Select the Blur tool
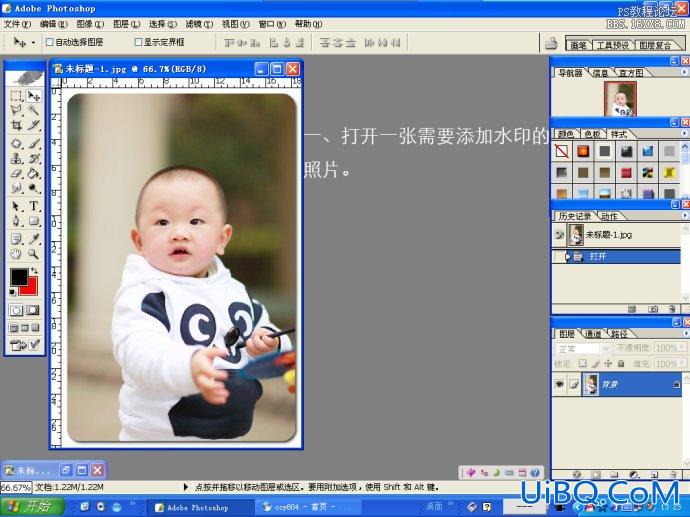The image size is (690, 517). [17, 189]
